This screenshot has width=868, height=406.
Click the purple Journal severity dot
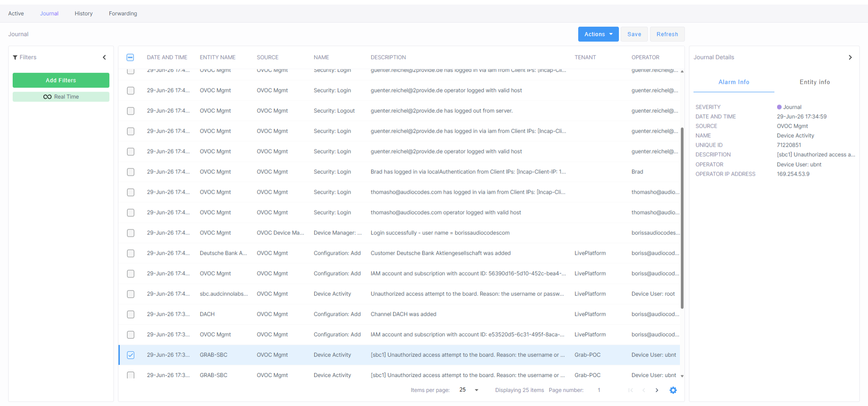point(779,107)
